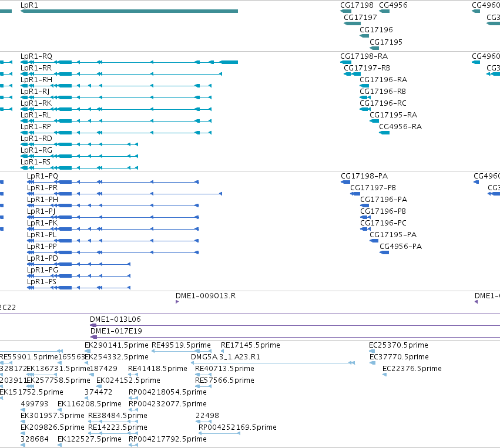Screen dimensions: 500x448
Task: Select the LpR1-RL transcript label
Action: (x=35, y=114)
